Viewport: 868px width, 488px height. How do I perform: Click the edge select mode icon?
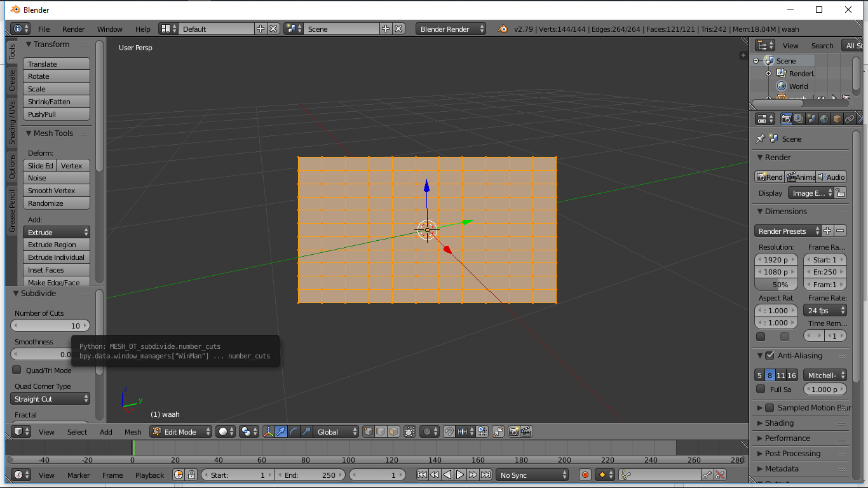click(x=381, y=431)
